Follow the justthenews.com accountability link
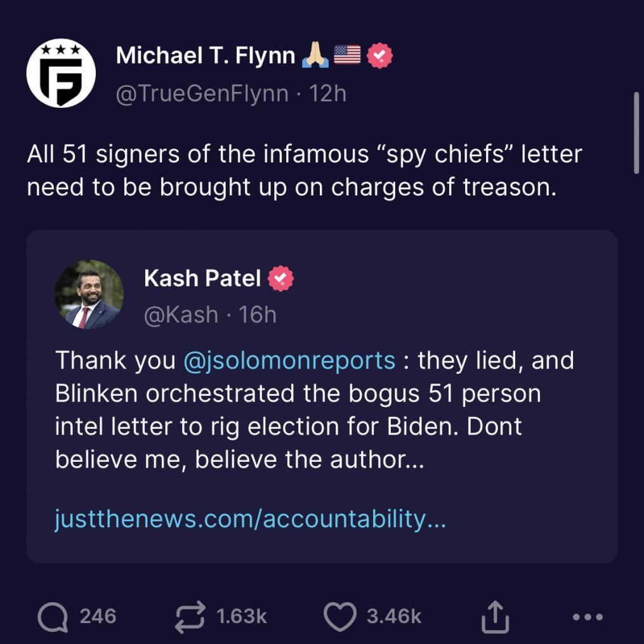Viewport: 644px width, 644px height. pos(251,519)
